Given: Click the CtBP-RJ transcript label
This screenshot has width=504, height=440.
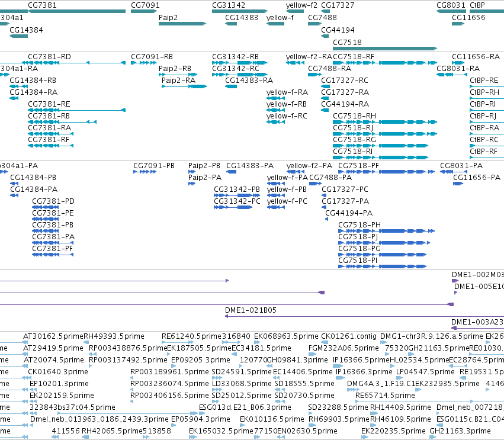Looking at the screenshot, I should tap(483, 116).
